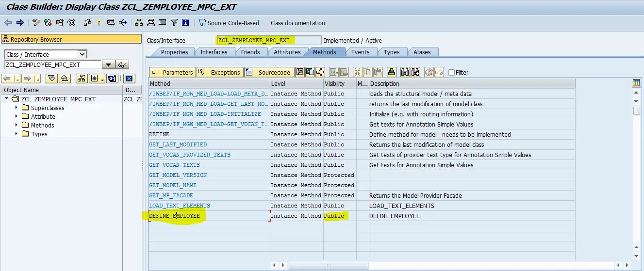Screen dimensions: 644x271
Task: Click the Parameters button
Action: (172, 72)
